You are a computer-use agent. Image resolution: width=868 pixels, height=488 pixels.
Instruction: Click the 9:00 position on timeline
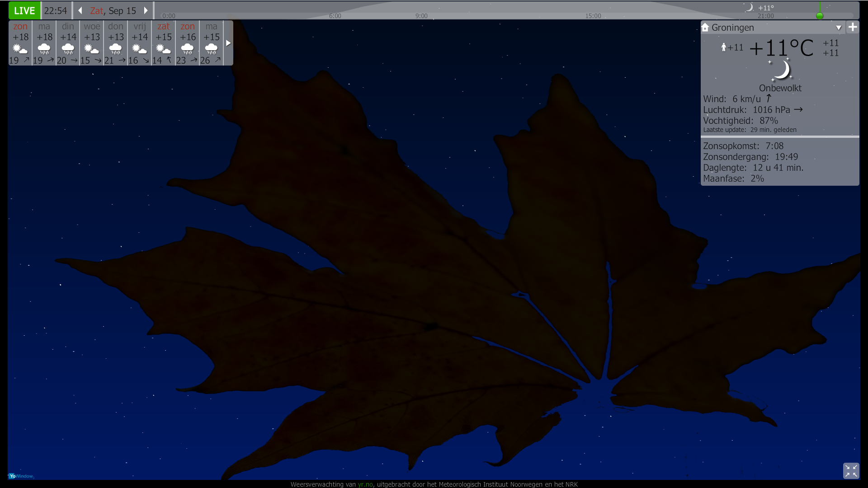(421, 14)
